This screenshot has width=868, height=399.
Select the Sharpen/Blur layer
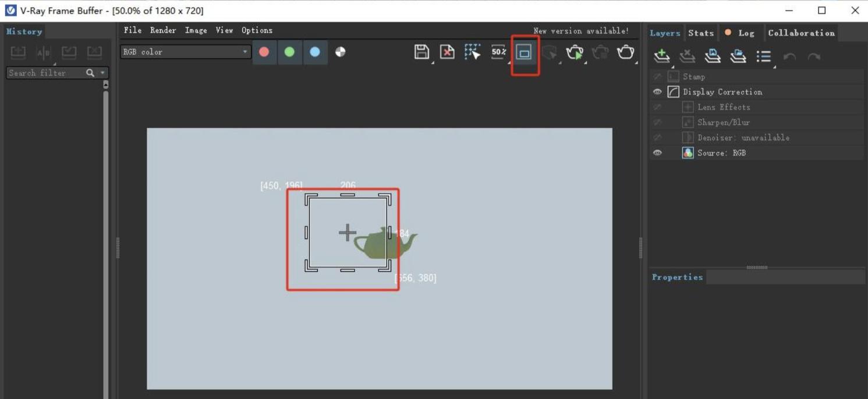coord(723,122)
